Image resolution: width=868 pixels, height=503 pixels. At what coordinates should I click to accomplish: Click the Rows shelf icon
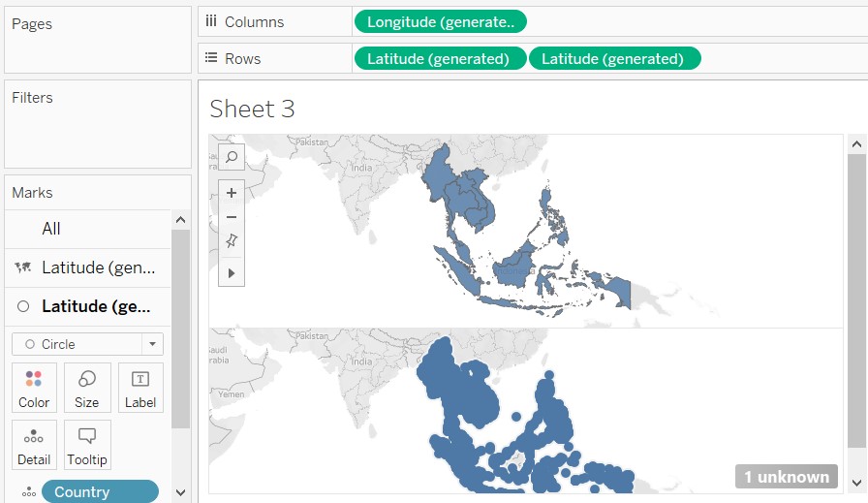(211, 57)
